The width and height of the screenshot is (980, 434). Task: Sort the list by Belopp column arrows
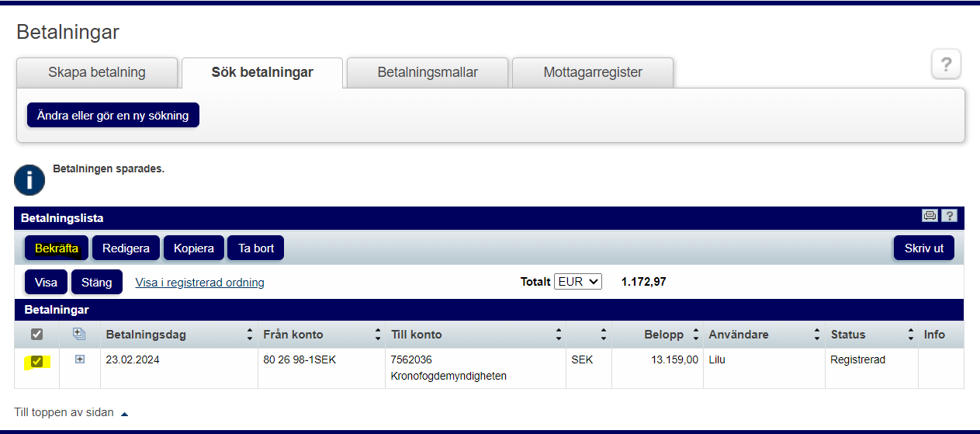pyautogui.click(x=695, y=335)
